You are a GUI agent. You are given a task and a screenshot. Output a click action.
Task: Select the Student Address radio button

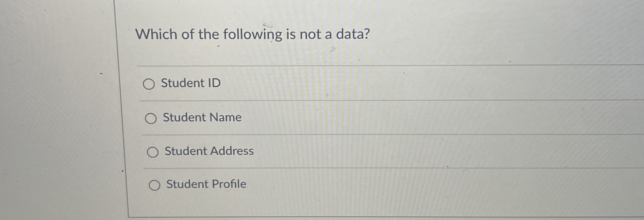[x=153, y=151]
